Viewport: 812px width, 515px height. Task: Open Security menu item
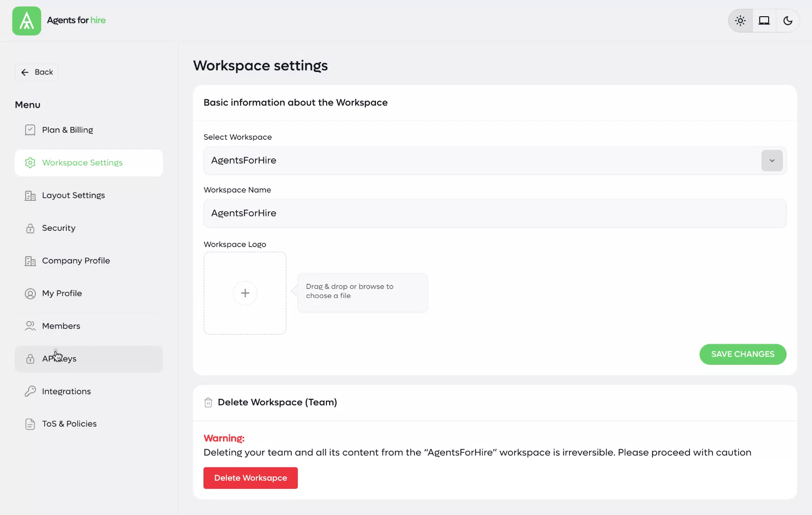pyautogui.click(x=89, y=228)
